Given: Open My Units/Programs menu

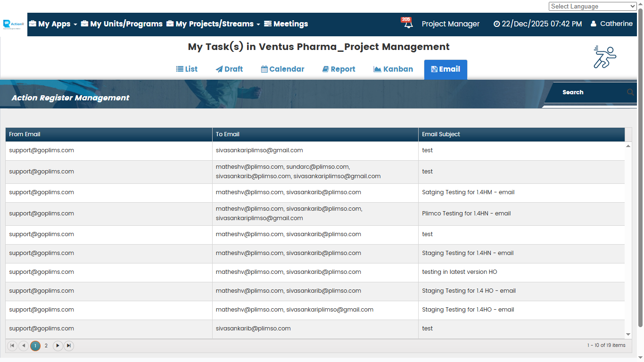Looking at the screenshot, I should click(x=122, y=24).
